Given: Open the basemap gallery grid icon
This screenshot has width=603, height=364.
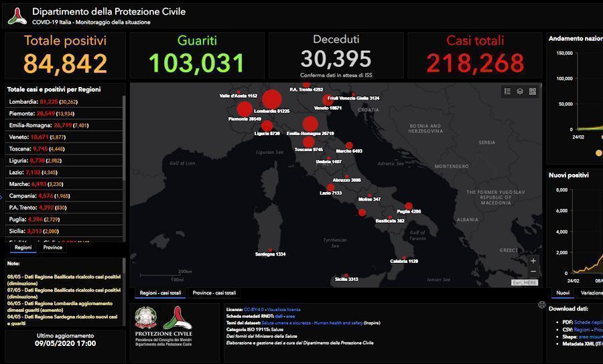Looking at the screenshot, I should [x=533, y=92].
